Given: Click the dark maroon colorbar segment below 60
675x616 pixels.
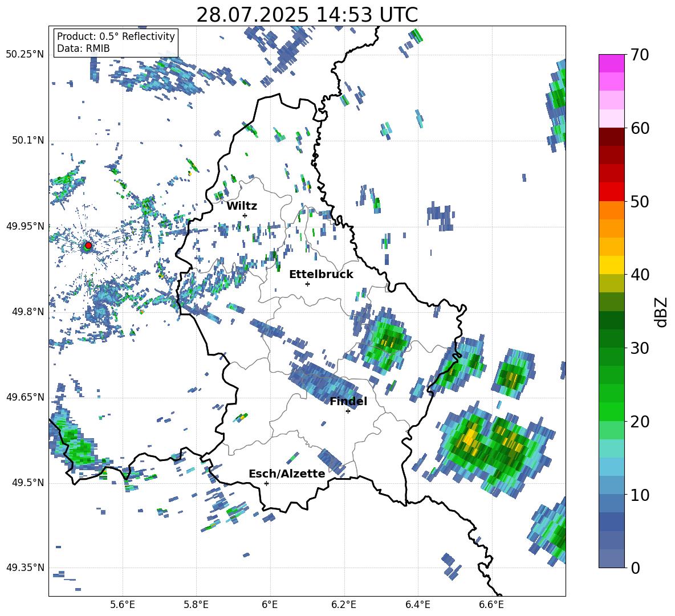Looking at the screenshot, I should pyautogui.click(x=611, y=137).
